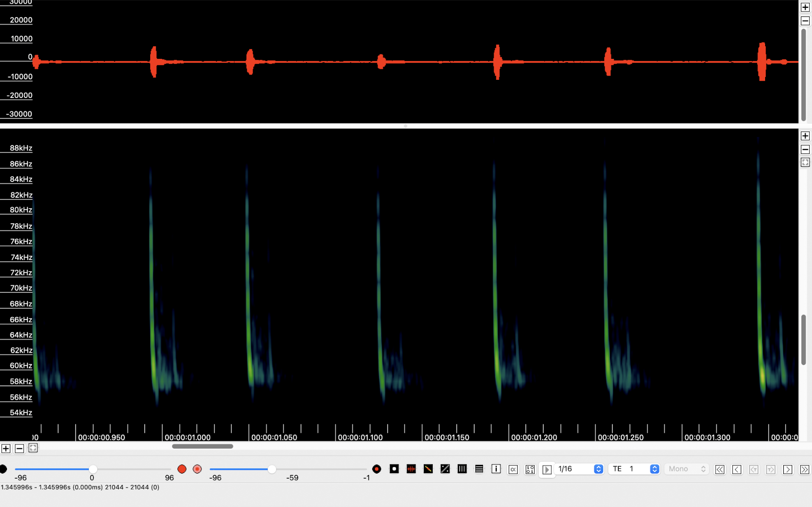Select the alpha measurement tool

click(513, 469)
